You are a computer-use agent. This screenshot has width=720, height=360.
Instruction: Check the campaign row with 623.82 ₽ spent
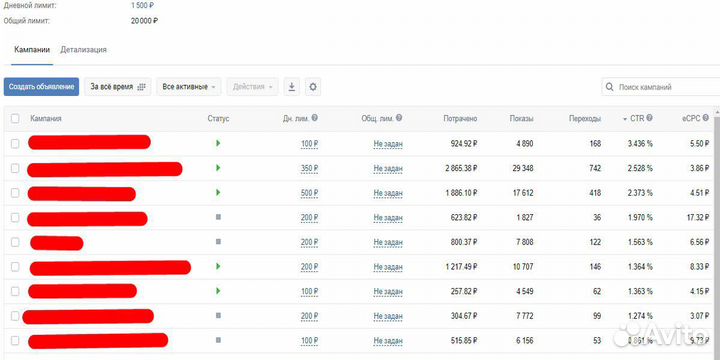click(x=15, y=217)
